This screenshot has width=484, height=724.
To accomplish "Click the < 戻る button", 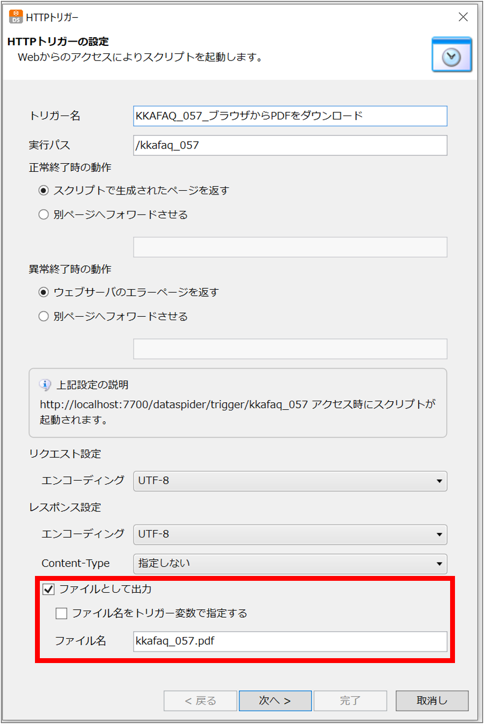I will coord(200,700).
